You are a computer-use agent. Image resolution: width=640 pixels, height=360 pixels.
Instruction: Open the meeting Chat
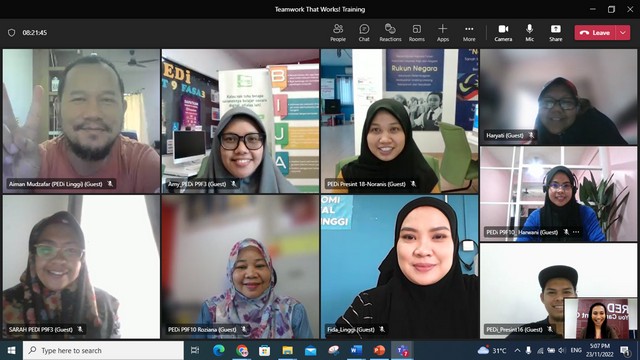click(x=364, y=33)
